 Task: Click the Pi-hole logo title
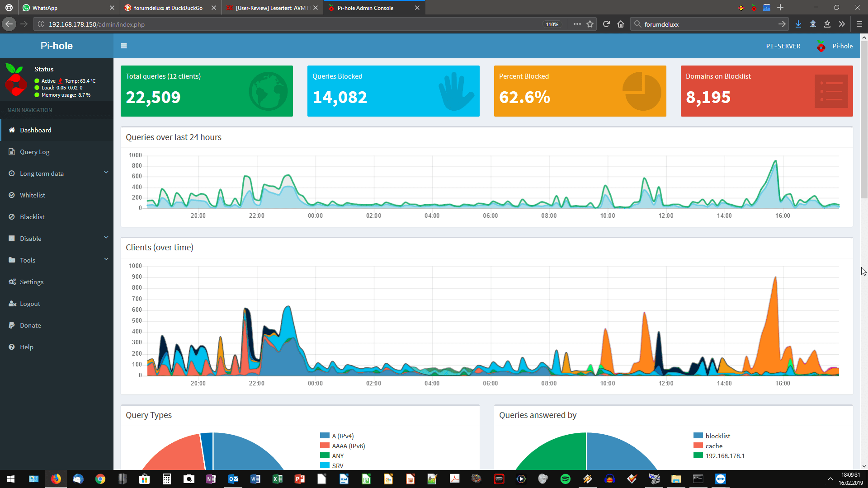[57, 46]
